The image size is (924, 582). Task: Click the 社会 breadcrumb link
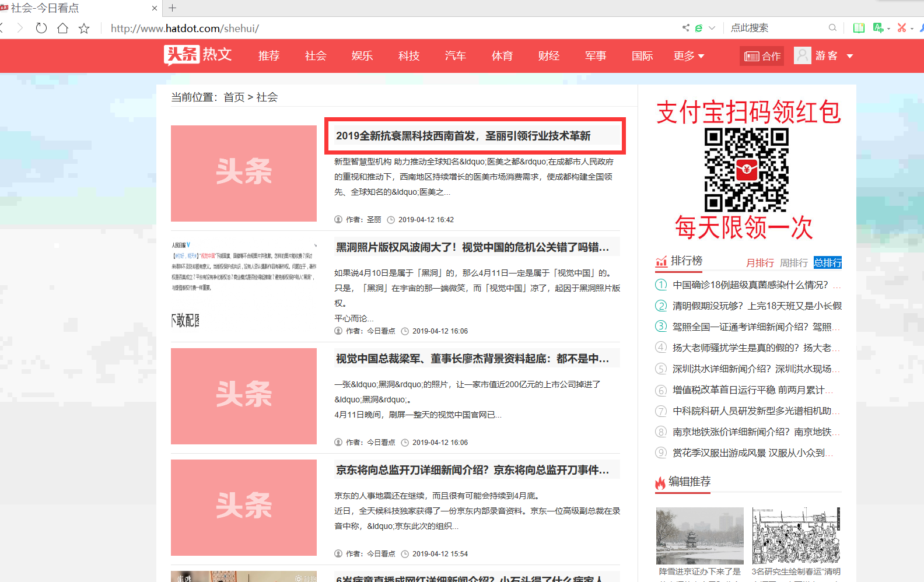(267, 97)
